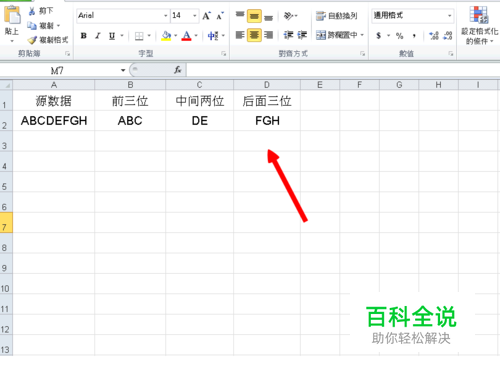
Task: Click the increase decimal icon
Action: coord(434,35)
